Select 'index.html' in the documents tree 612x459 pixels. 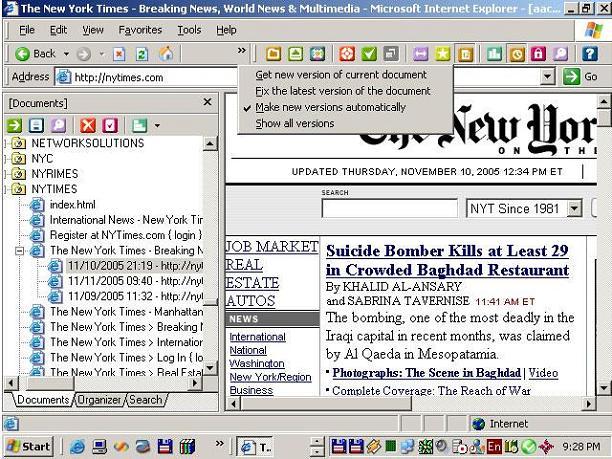point(73,205)
